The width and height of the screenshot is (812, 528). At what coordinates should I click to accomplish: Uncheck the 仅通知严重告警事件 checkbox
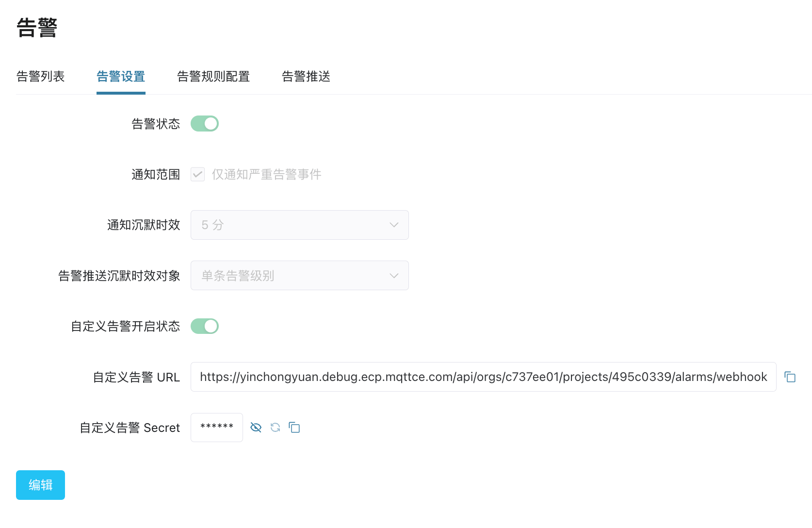click(197, 174)
